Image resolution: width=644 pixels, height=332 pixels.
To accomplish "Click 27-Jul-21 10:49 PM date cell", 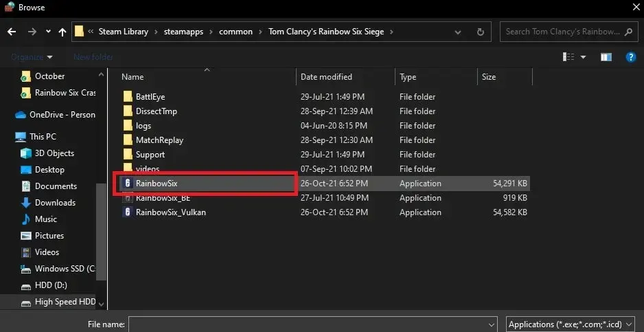I will click(335, 198).
